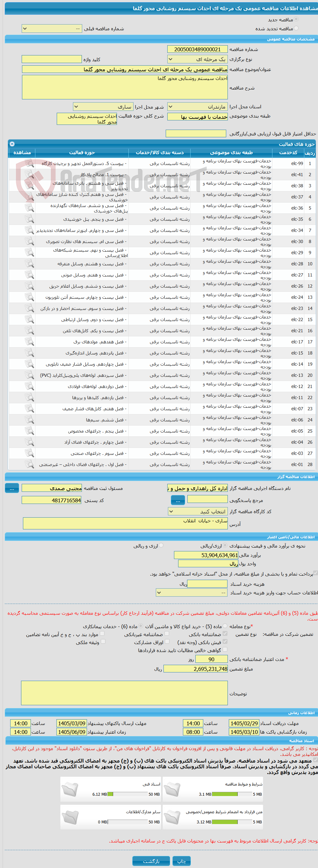The width and height of the screenshot is (318, 868).
Task: Open the شماره مناقصه قبلی dropdown
Action: pos(52,29)
